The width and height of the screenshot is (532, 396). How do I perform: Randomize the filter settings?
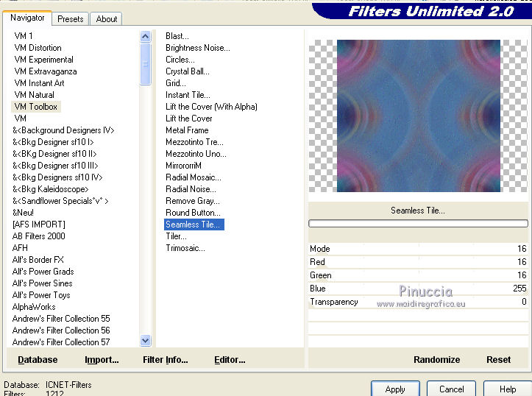pos(436,360)
